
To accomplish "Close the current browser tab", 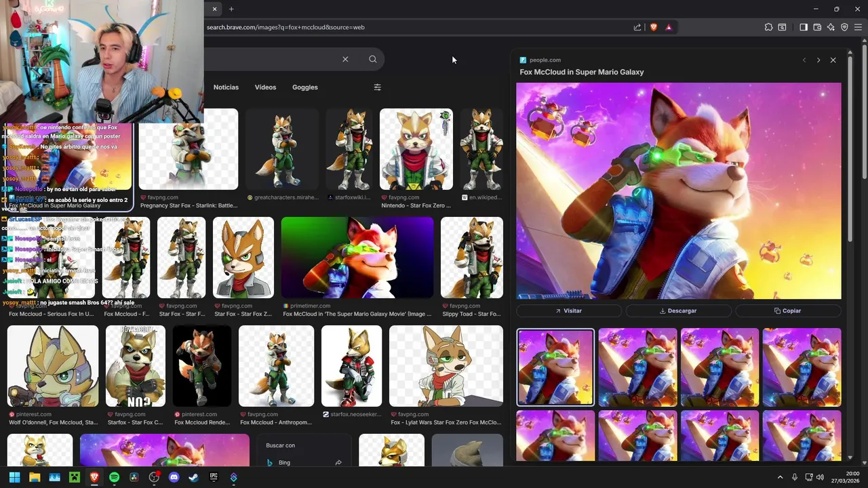I will (214, 9).
